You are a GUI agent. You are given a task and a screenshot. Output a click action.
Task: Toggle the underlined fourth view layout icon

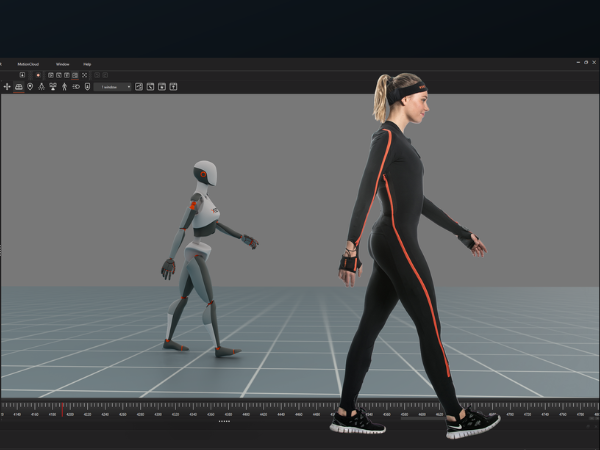(75, 75)
